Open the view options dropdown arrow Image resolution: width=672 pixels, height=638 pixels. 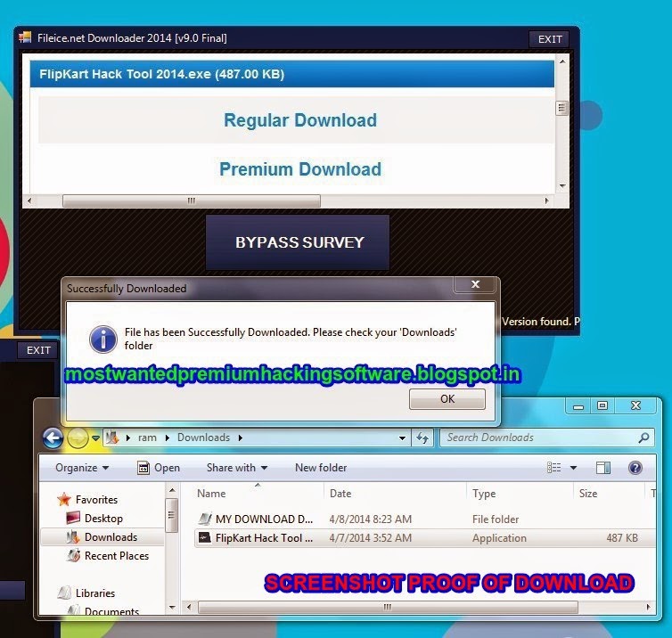573,468
